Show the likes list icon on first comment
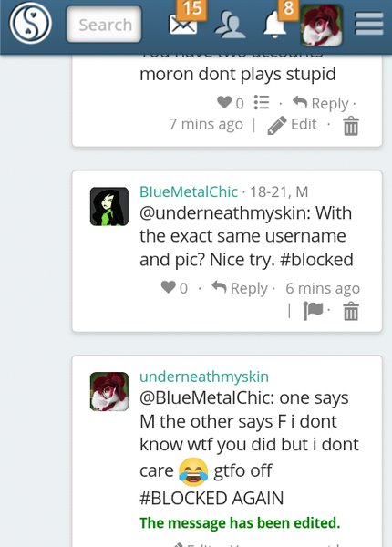Viewport: 392px width, 547px height. [x=262, y=102]
